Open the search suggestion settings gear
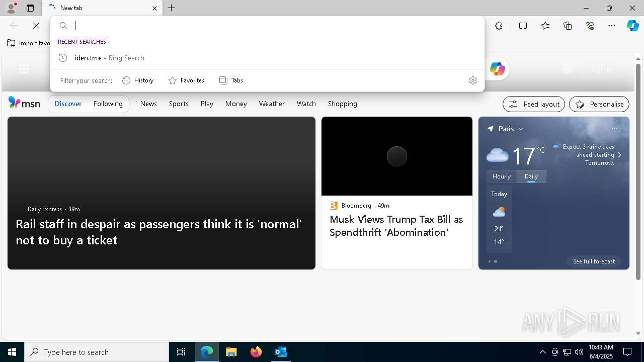Image resolution: width=644 pixels, height=362 pixels. tap(473, 80)
